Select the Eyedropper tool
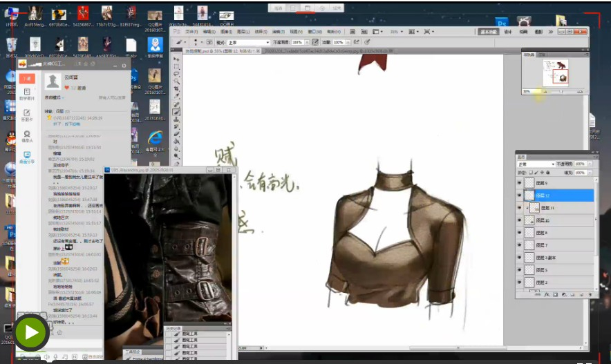Viewport: 611px width, 364px height. [x=176, y=96]
